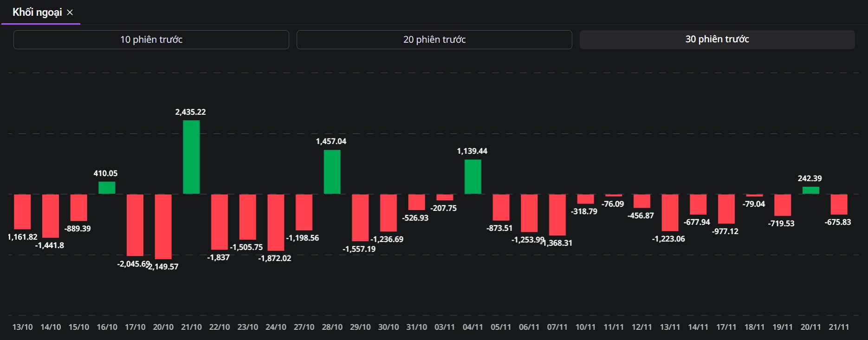Click the green bar for 20/11
Screen dimensions: 868x340
810,190
